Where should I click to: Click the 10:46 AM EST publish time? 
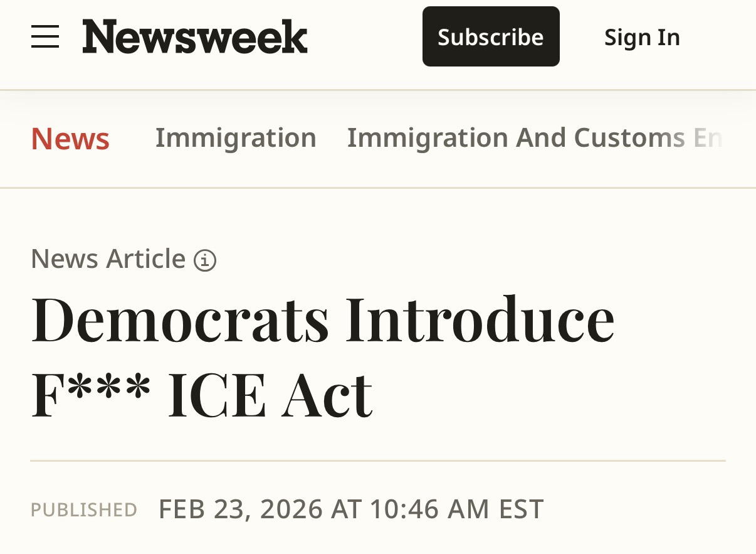[x=456, y=509]
